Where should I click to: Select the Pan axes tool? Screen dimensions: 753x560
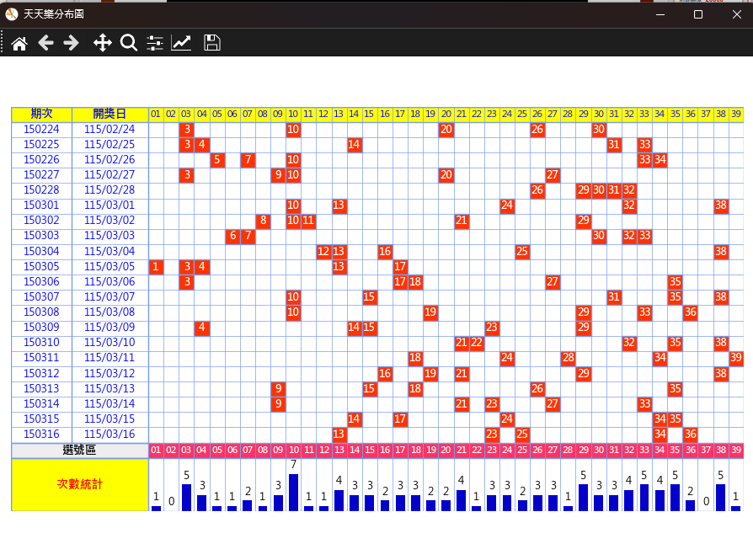(102, 43)
